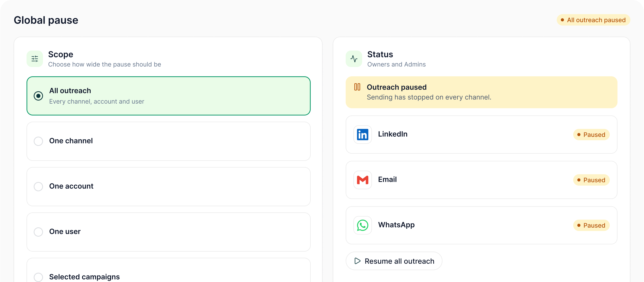Click the Status activity pulse icon
The width and height of the screenshot is (644, 282).
pos(354,59)
